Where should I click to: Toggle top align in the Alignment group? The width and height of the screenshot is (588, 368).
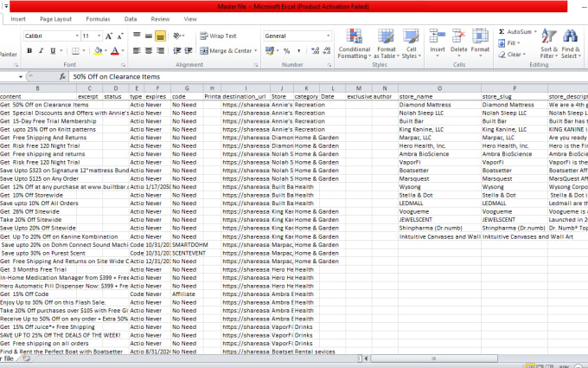click(x=137, y=36)
